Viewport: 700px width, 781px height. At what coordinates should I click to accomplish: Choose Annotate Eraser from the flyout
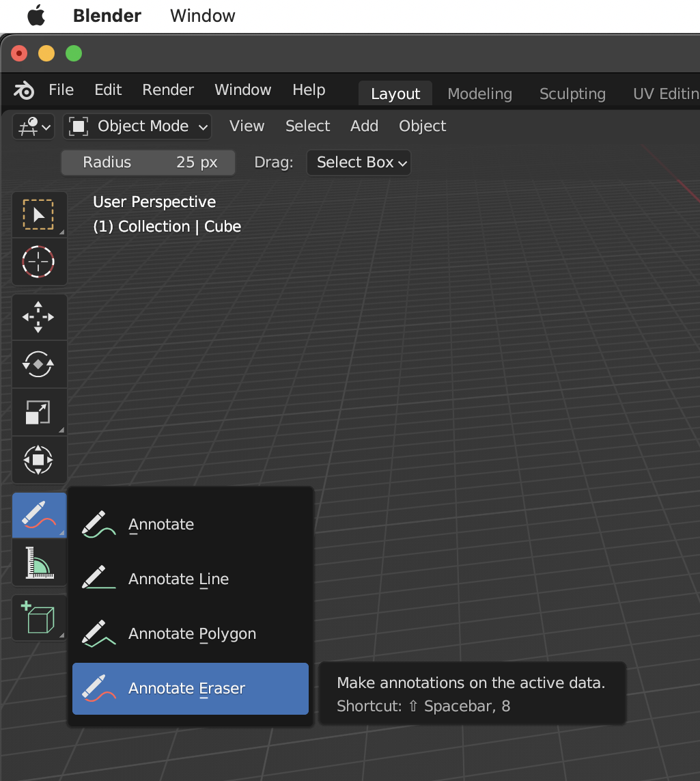[x=190, y=688]
